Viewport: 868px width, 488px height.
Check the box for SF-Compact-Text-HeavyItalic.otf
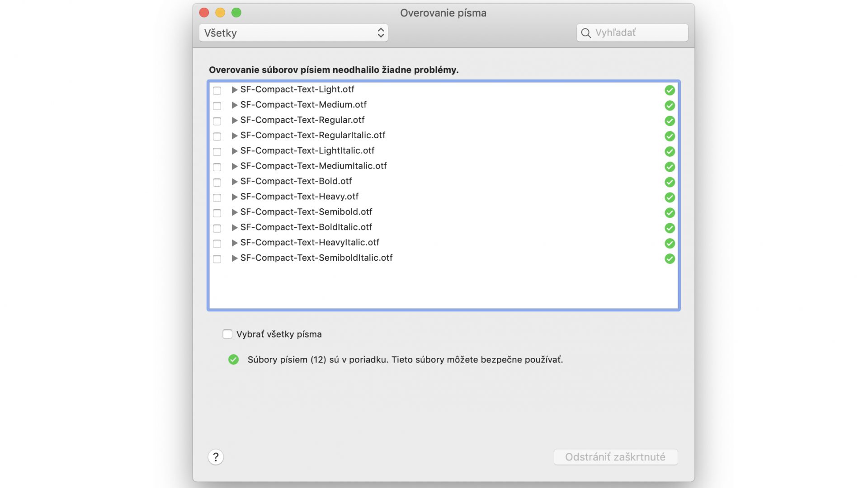217,244
